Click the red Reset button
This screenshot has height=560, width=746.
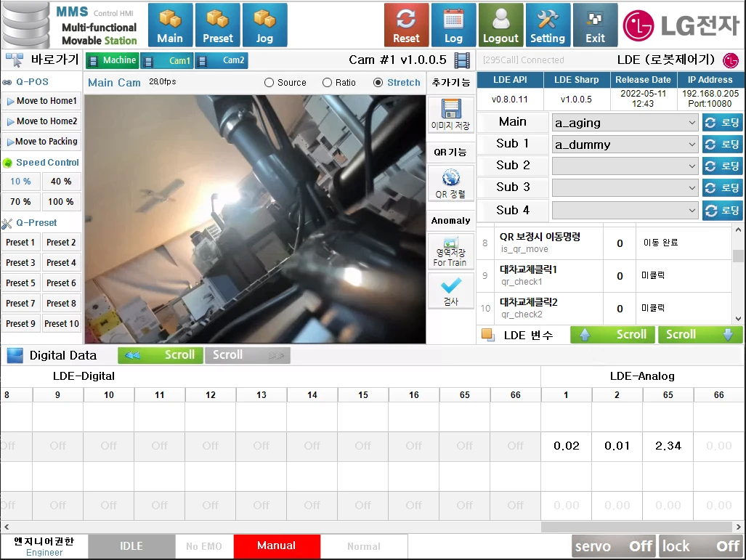(x=406, y=25)
